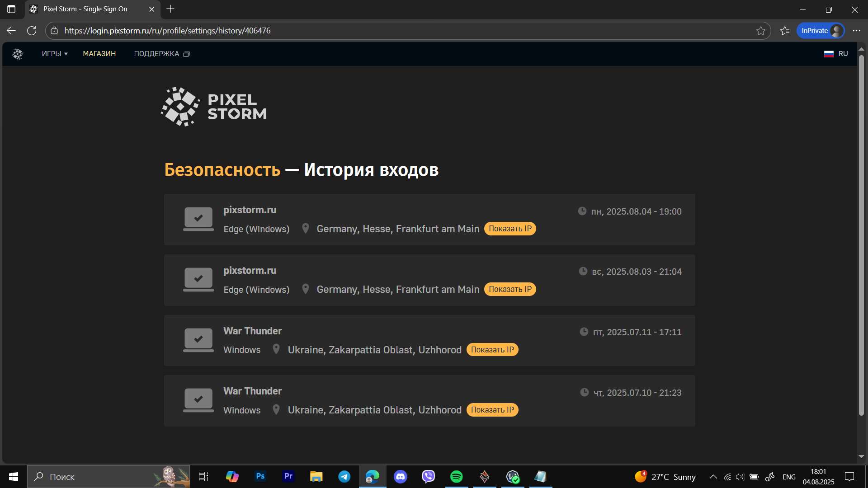Click the scrollbar down arrow
The height and width of the screenshot is (488, 868).
tap(861, 457)
